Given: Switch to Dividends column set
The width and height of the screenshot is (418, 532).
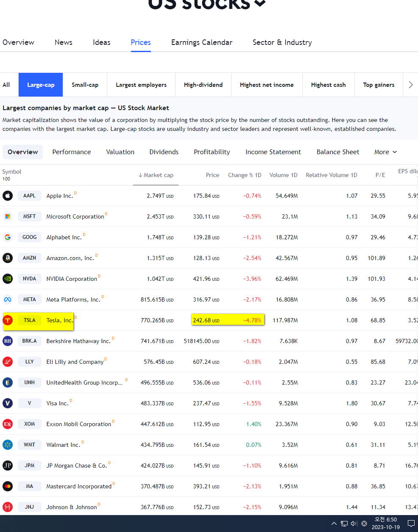Looking at the screenshot, I should click(x=164, y=152).
